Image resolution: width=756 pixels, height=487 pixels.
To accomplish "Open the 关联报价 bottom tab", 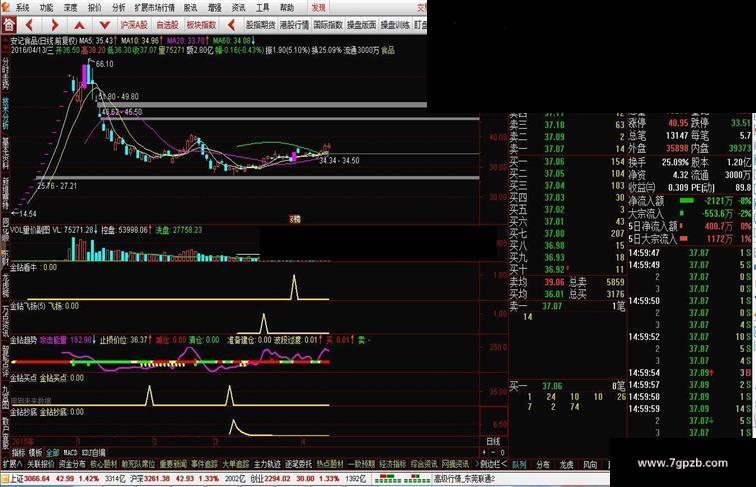I will [41, 464].
